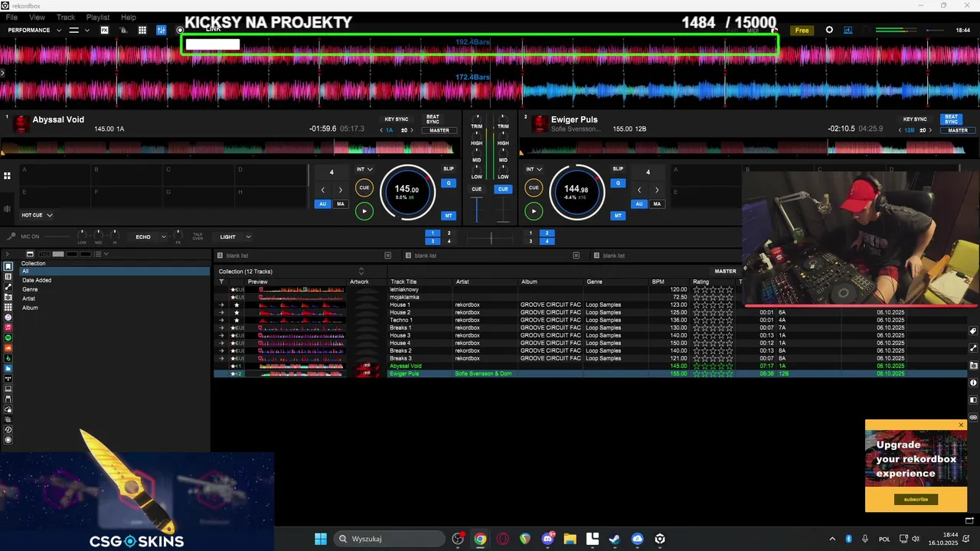Show the pad mode grid icon left of deck 1

point(7,176)
